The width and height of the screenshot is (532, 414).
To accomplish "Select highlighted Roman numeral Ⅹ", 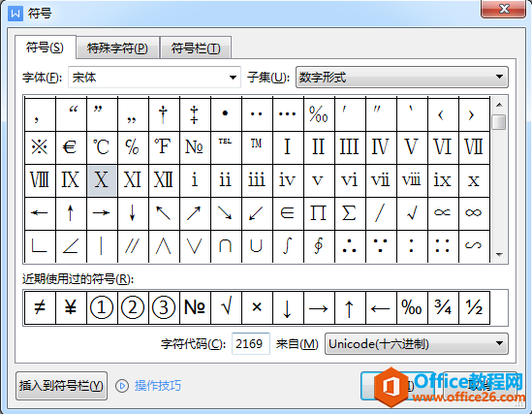I will point(102,180).
